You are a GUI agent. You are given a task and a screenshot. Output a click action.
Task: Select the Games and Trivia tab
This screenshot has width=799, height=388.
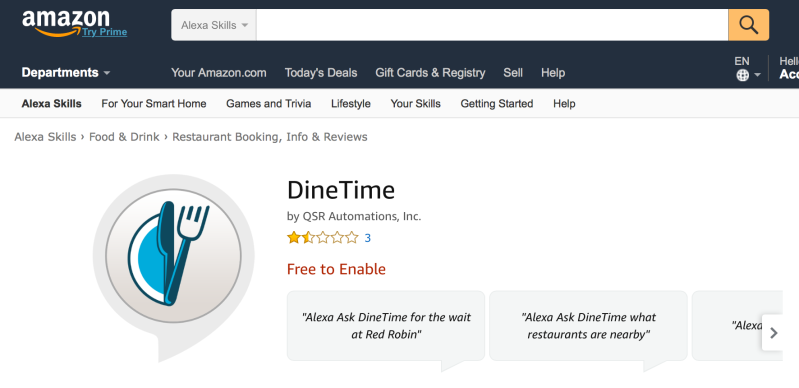(x=269, y=104)
